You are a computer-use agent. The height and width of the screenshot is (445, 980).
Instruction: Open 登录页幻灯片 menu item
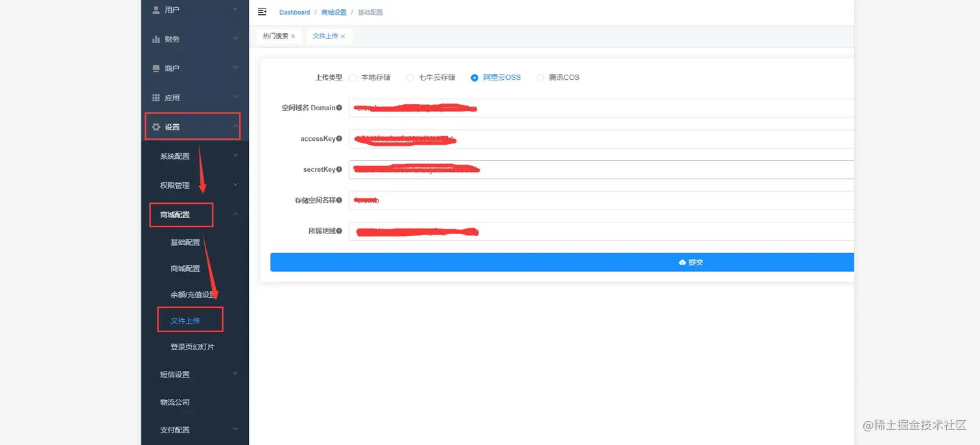coord(192,347)
